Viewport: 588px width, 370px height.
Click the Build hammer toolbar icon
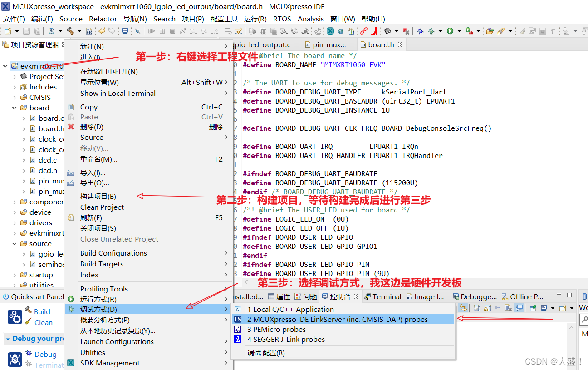point(70,31)
